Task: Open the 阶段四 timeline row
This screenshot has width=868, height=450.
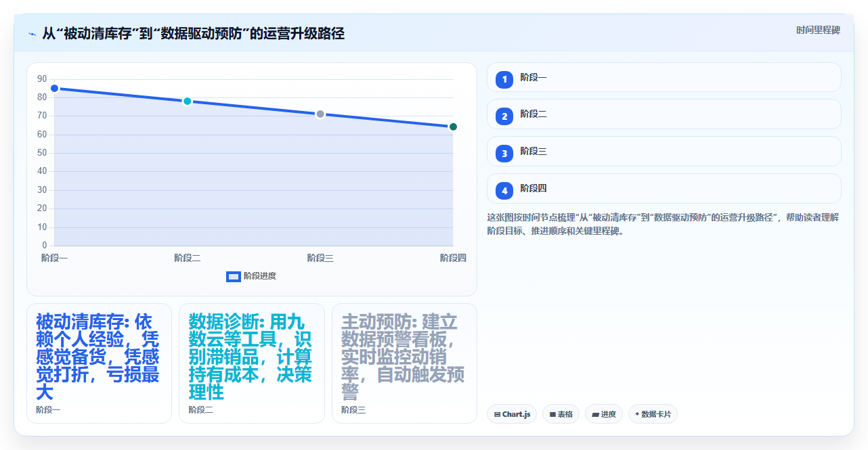Action: pos(664,189)
